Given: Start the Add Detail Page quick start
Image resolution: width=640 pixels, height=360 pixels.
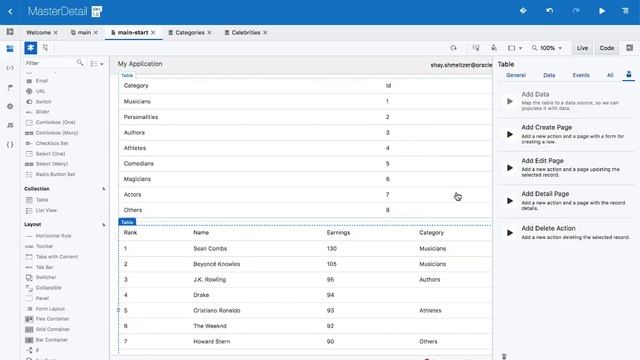Looking at the screenshot, I should (510, 201).
